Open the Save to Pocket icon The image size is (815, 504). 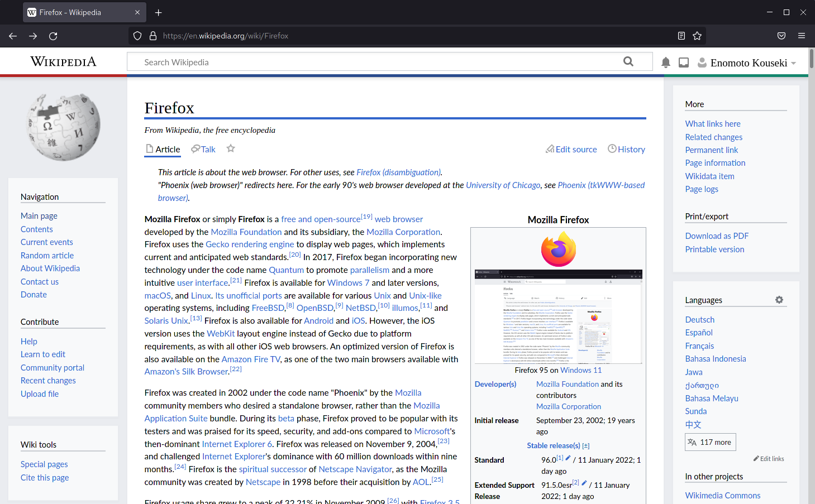(x=781, y=36)
